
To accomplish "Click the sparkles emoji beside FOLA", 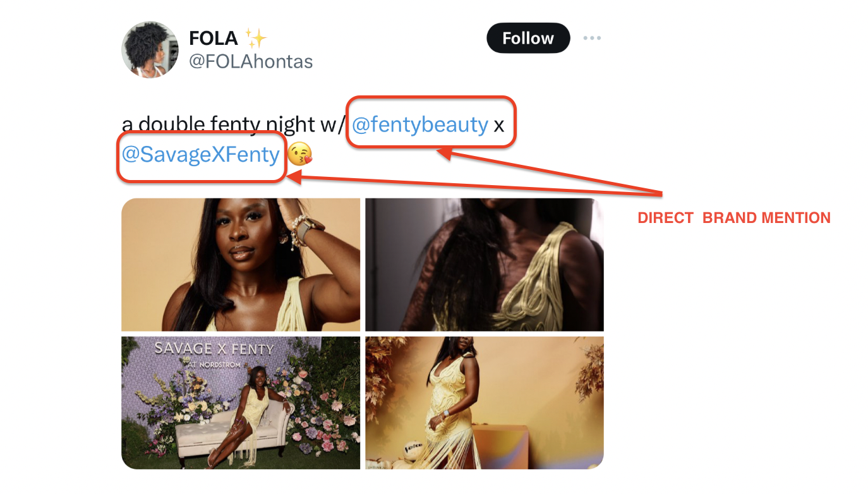I will click(256, 39).
